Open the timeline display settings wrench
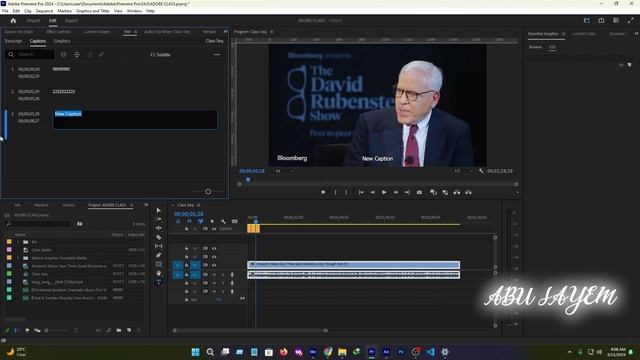Viewport: 640px width, 360px height. (x=223, y=221)
